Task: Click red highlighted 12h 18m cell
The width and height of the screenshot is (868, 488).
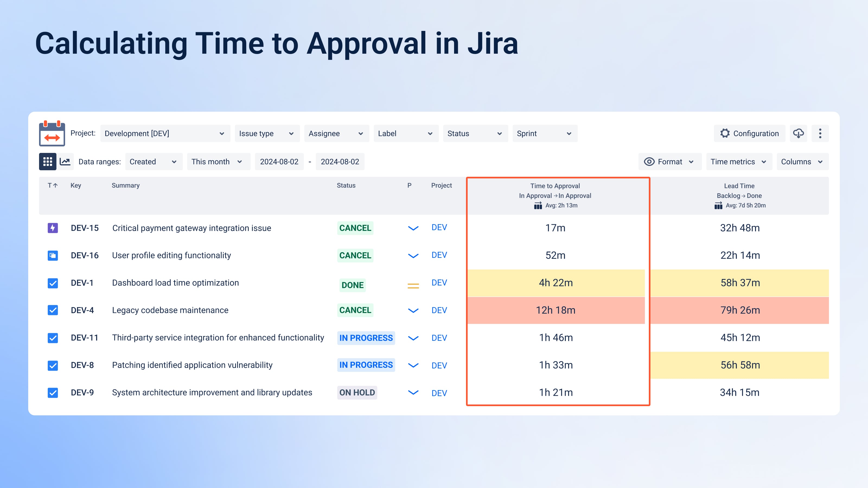Action: 556,310
